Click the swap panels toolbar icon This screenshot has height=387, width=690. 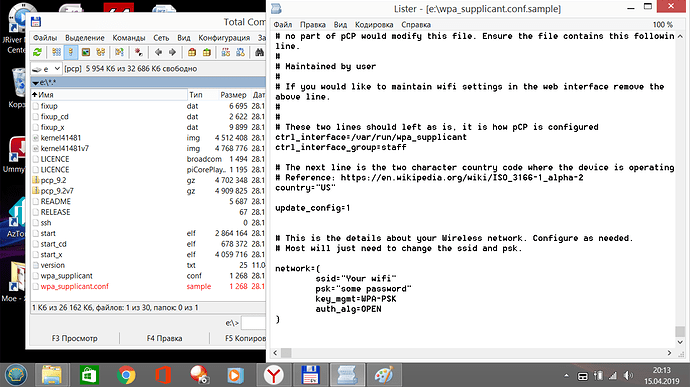coord(119,52)
